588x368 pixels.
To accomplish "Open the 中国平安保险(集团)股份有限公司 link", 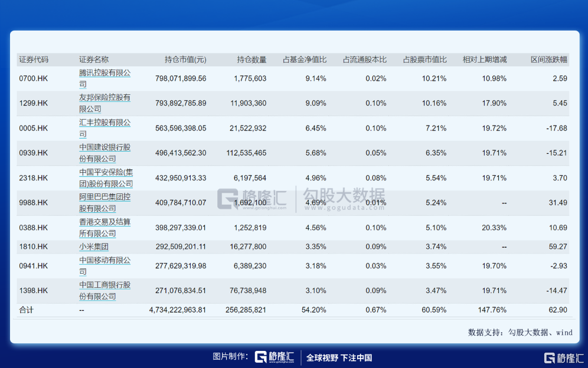I will (106, 178).
